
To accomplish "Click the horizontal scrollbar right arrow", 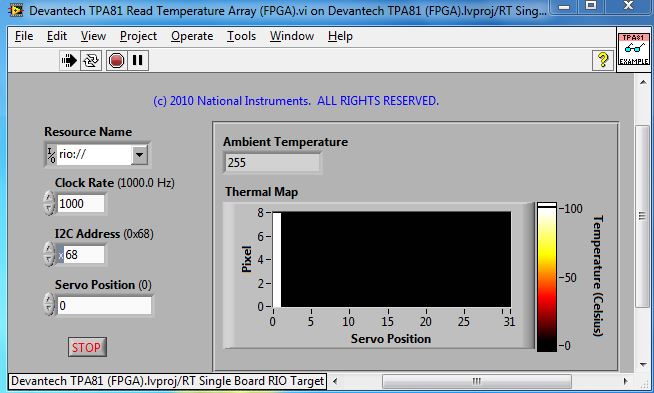I will (625, 381).
